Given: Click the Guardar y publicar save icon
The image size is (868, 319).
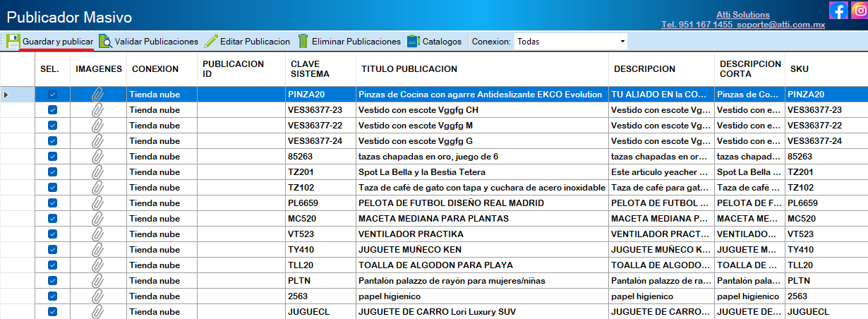Looking at the screenshot, I should (x=13, y=42).
